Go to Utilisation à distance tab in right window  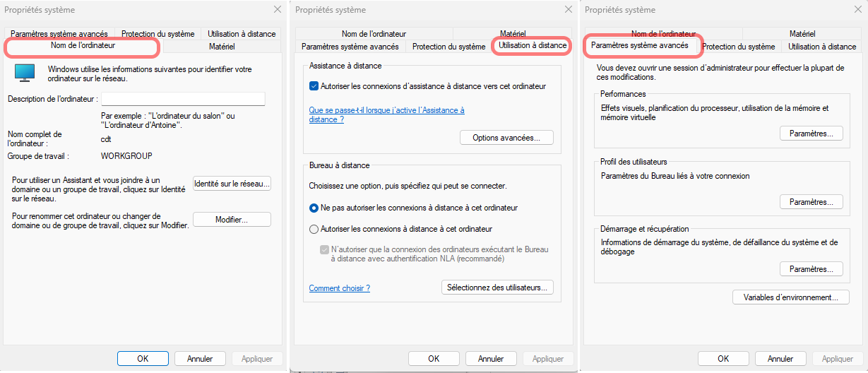822,47
